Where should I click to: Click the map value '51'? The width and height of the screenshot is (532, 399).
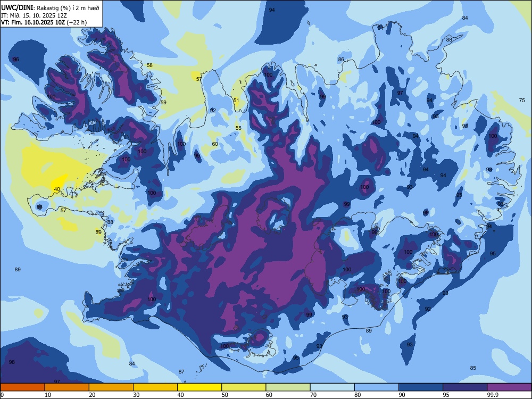point(236,101)
